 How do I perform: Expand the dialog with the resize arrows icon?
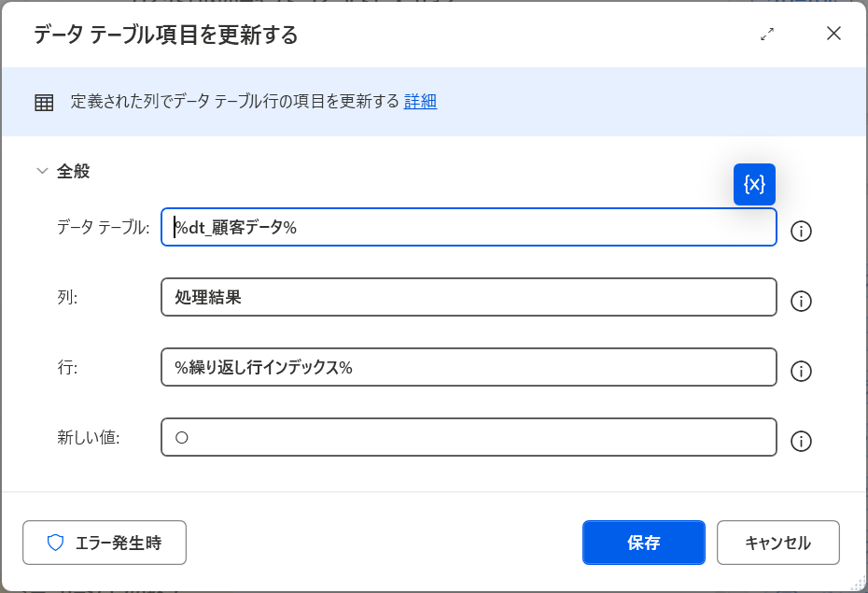point(767,34)
